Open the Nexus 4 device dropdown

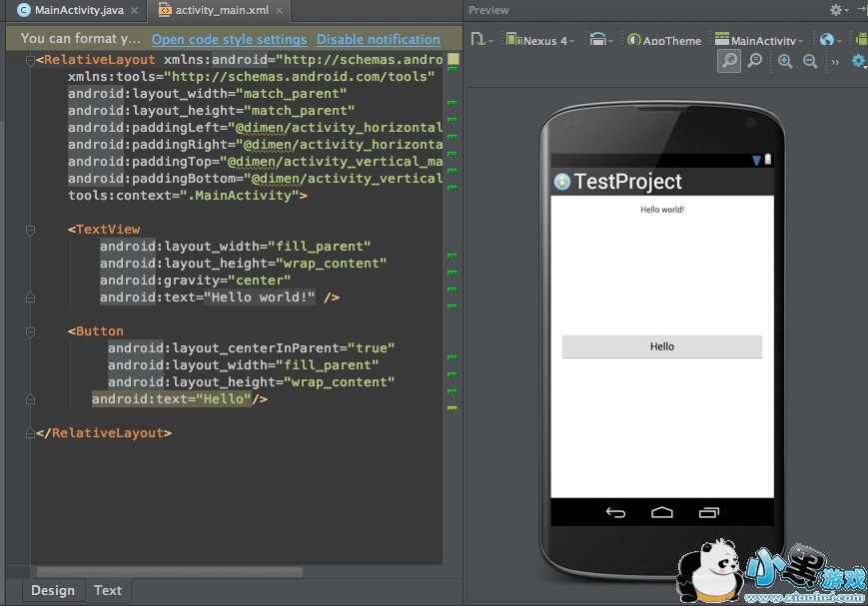[x=540, y=40]
